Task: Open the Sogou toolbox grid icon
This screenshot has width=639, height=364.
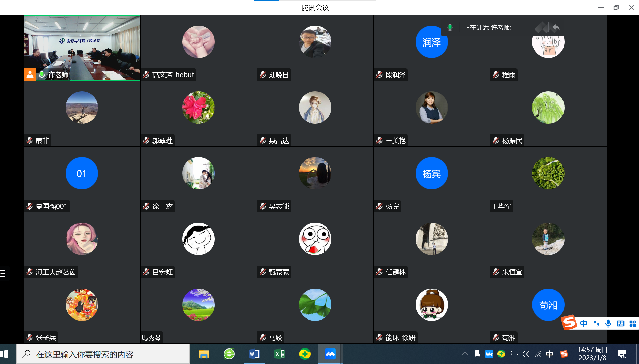Action: point(633,324)
